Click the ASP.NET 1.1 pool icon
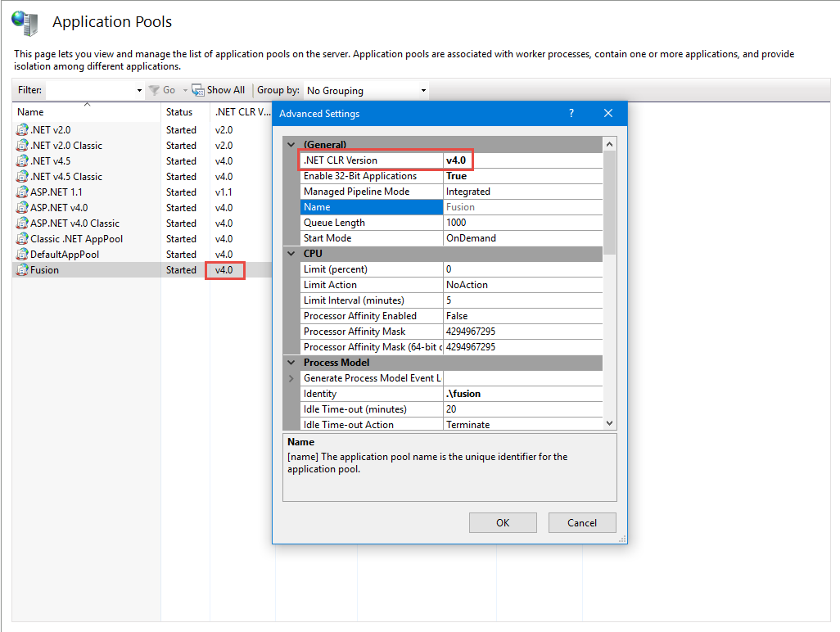The width and height of the screenshot is (840, 632). pos(22,192)
